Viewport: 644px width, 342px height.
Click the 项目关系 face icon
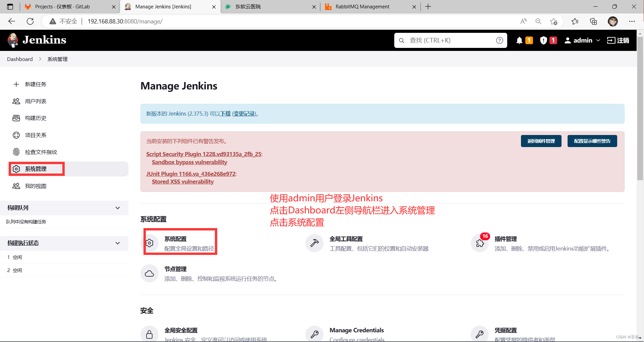point(16,135)
